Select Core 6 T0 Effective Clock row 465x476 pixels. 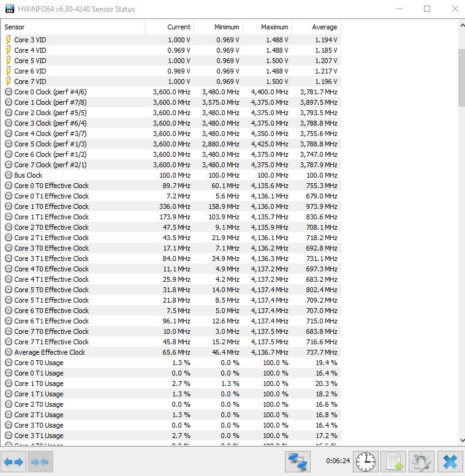[171, 311]
